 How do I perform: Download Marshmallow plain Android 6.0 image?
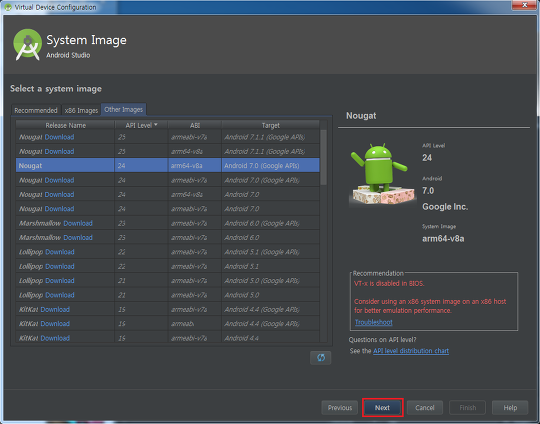[x=78, y=238]
